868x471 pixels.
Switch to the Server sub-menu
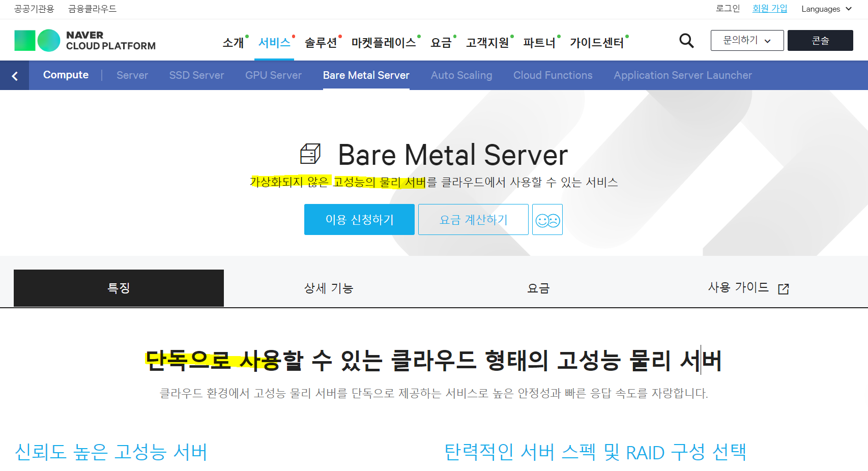tap(132, 75)
